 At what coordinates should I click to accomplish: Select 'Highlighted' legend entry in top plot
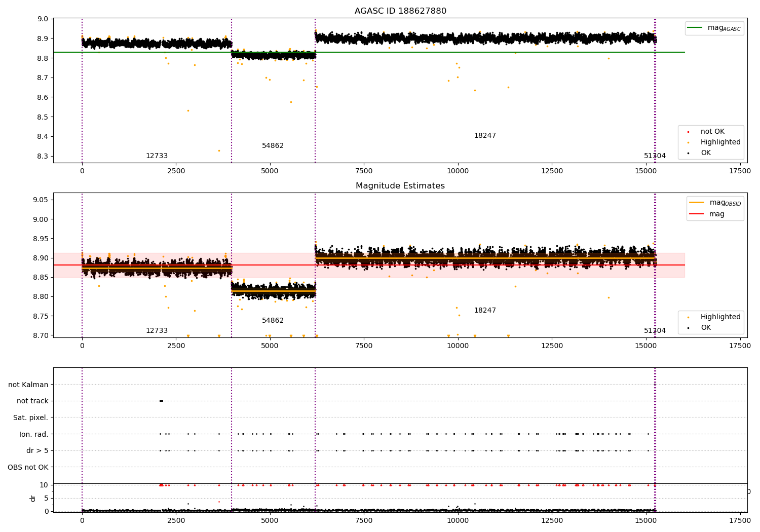(720, 142)
